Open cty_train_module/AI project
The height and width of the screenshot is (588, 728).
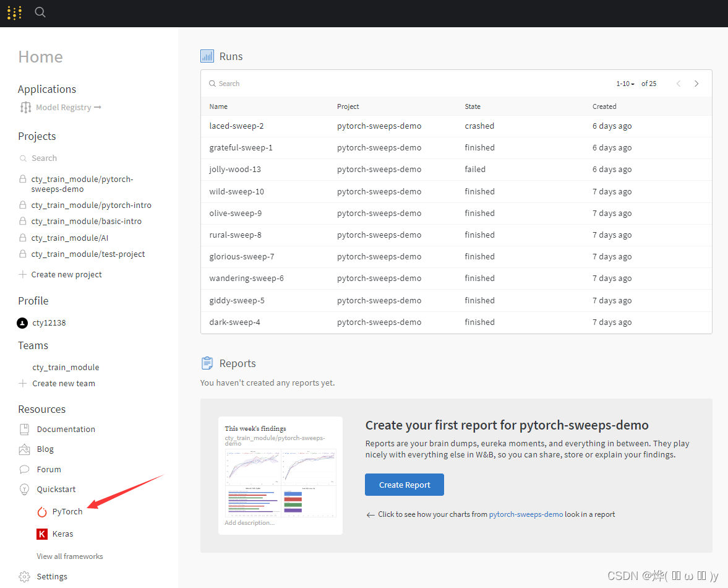[70, 238]
